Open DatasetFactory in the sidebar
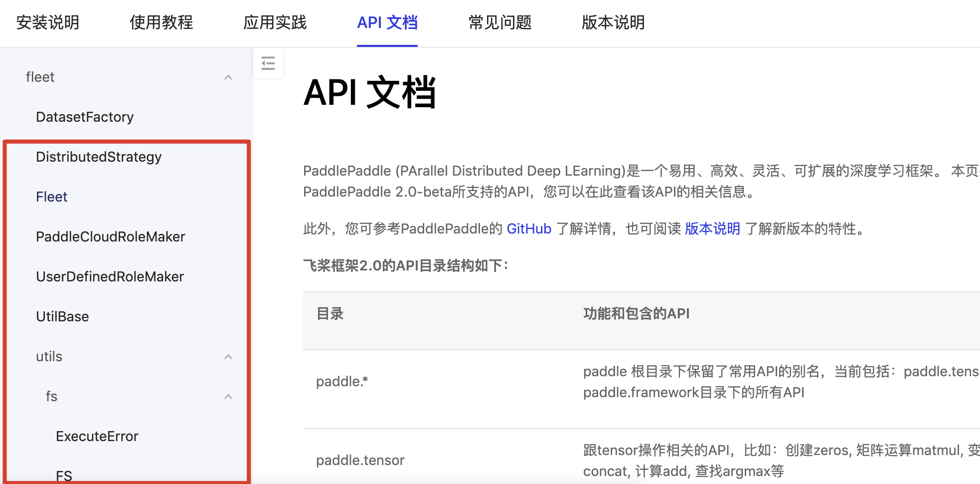 (85, 117)
